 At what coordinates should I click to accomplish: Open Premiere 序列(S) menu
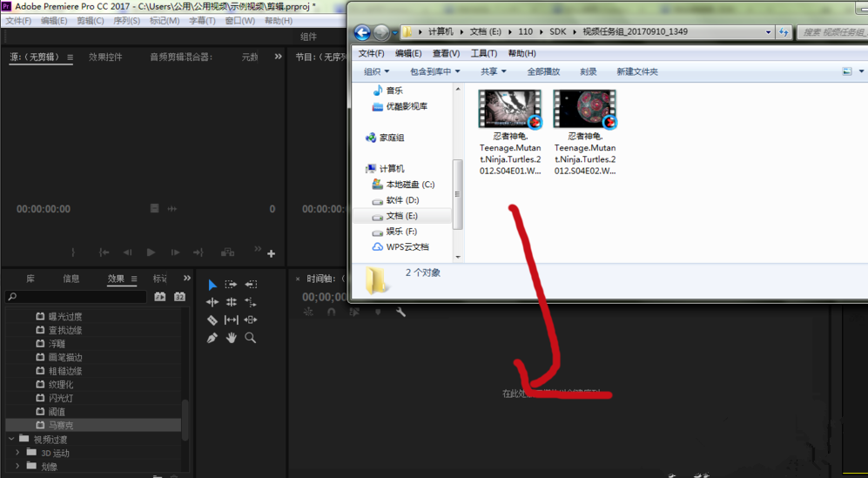[127, 21]
